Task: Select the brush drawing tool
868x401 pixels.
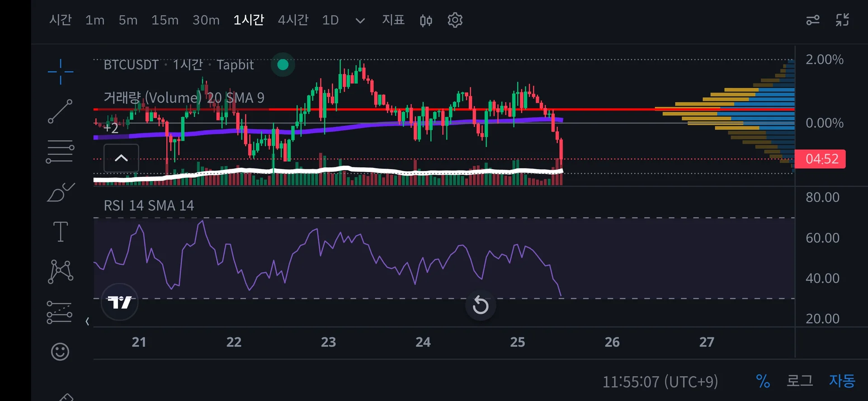Action: (x=61, y=192)
